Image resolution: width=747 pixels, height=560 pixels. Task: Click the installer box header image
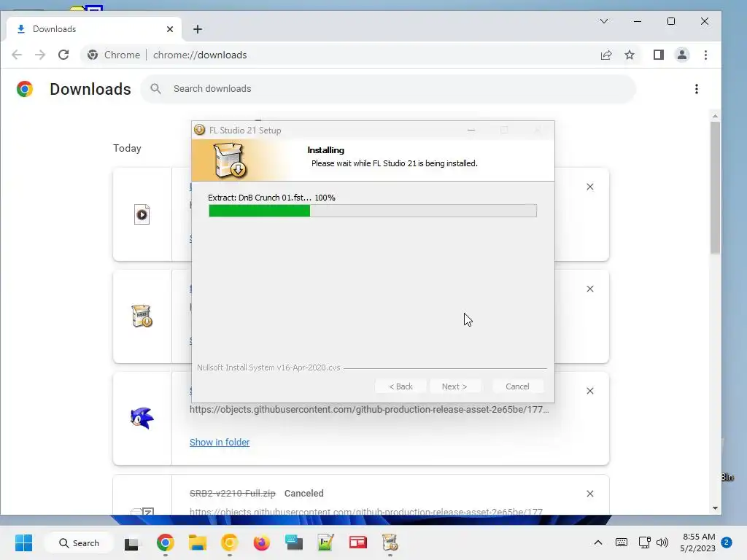pyautogui.click(x=230, y=160)
